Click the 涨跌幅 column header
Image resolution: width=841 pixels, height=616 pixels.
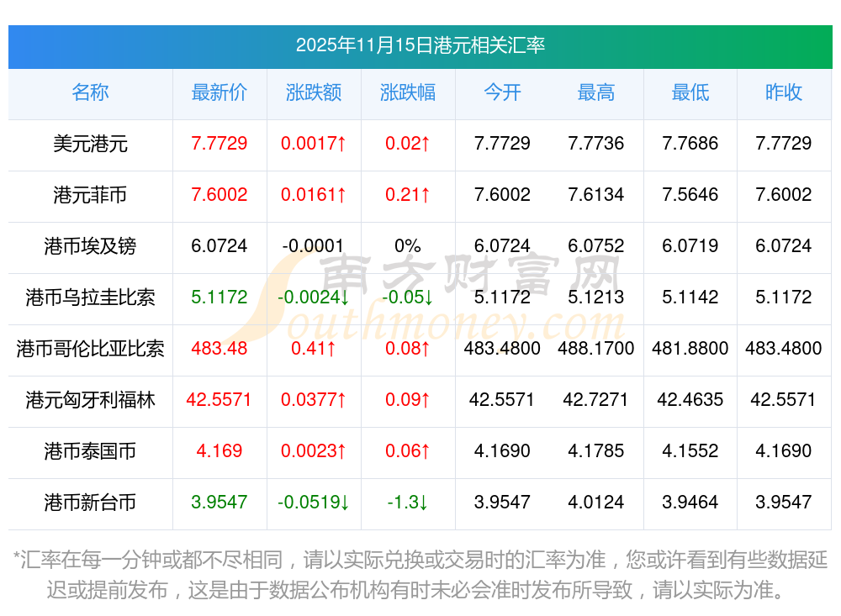(408, 92)
